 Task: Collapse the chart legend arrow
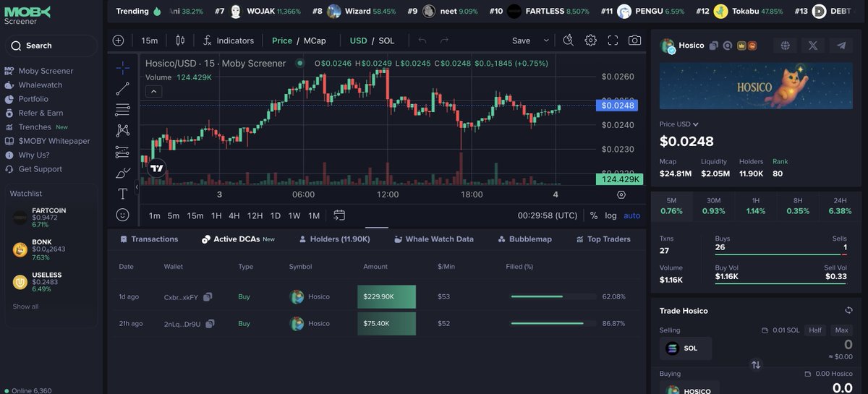[155, 91]
